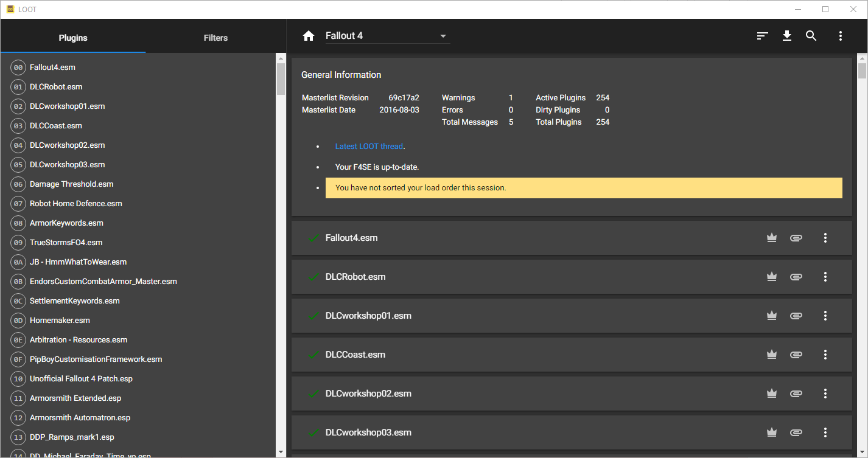Click the DLCRobot.esm card title
This screenshot has width=868, height=458.
coord(355,277)
